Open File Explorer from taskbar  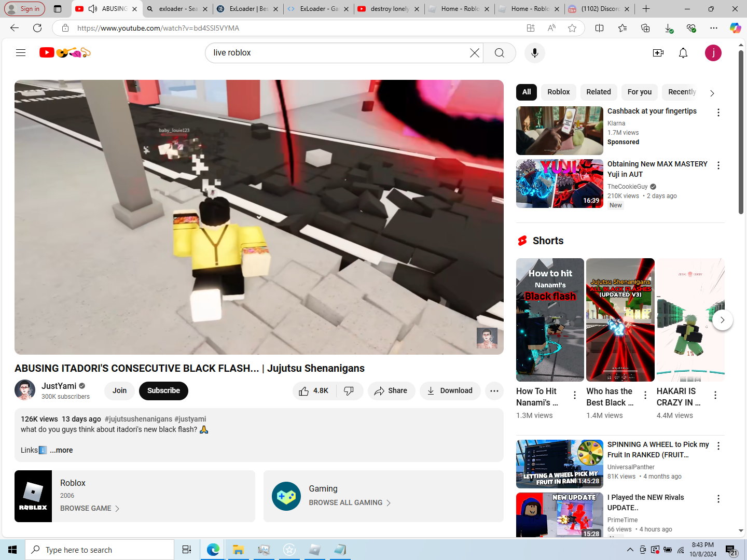click(238, 550)
